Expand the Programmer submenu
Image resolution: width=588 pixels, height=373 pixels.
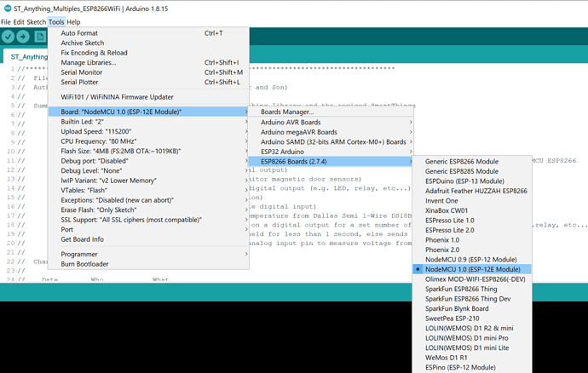[148, 254]
